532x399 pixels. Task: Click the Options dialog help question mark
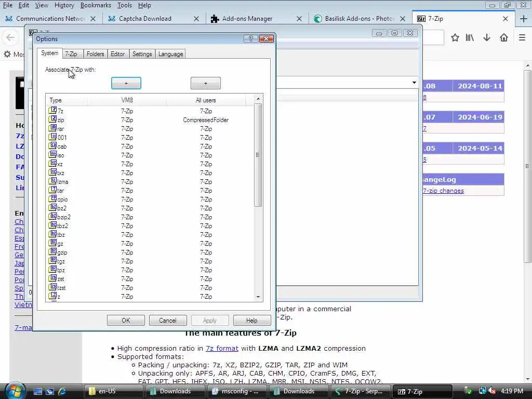pos(251,38)
